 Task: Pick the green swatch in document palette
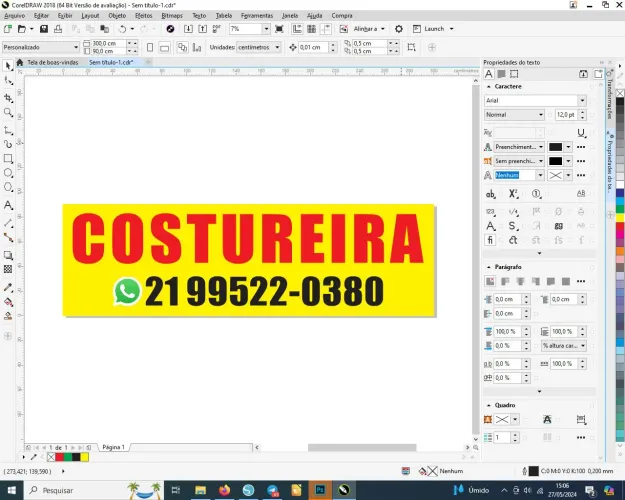68,457
